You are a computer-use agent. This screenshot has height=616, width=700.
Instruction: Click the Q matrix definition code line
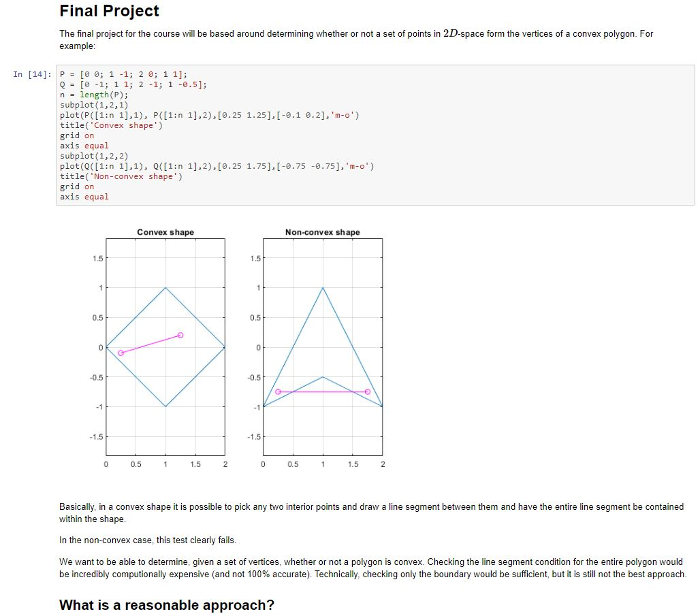pos(133,85)
